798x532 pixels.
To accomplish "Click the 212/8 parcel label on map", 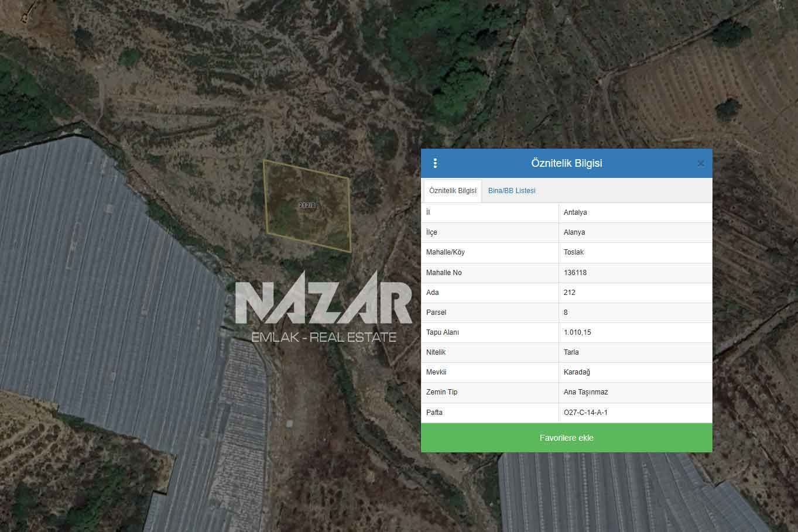I will [307, 205].
